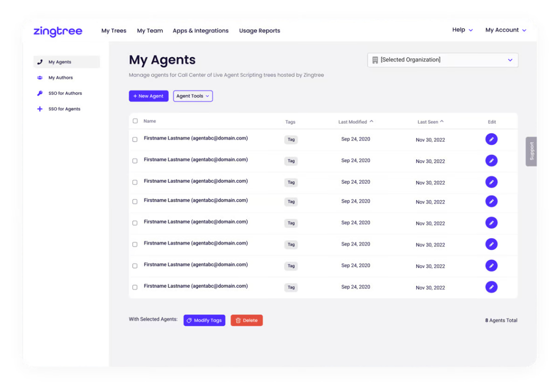The height and width of the screenshot is (392, 559).
Task: Click the Tags column header
Action: pyautogui.click(x=290, y=122)
